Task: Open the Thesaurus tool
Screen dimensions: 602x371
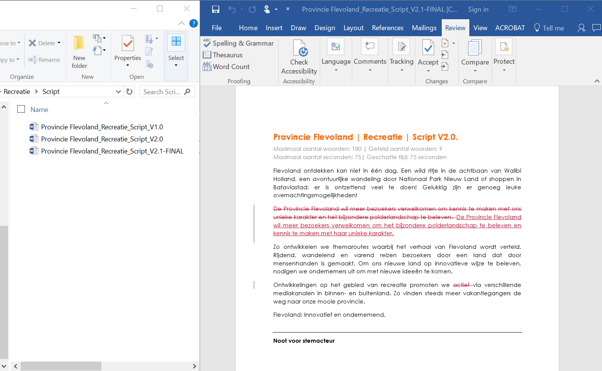Action: pos(223,55)
